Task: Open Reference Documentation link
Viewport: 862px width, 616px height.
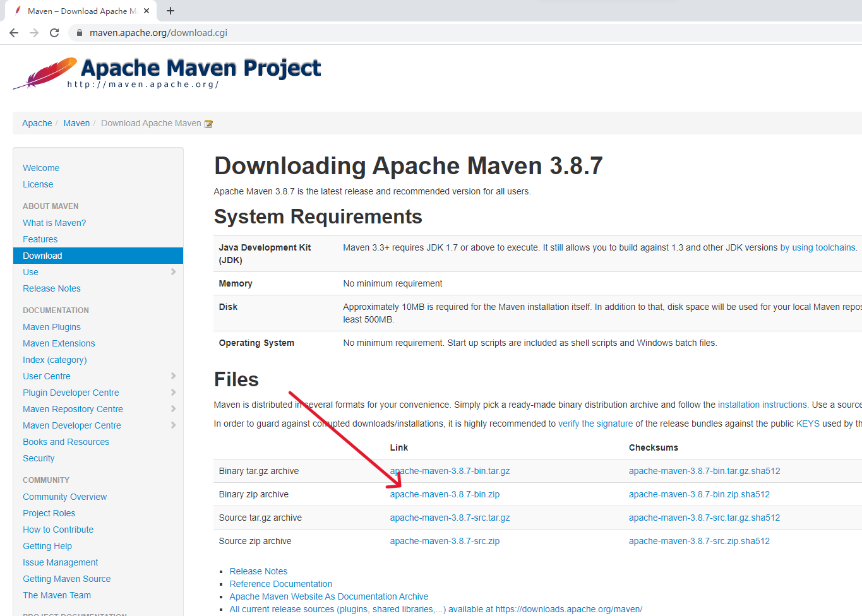Action: (281, 584)
